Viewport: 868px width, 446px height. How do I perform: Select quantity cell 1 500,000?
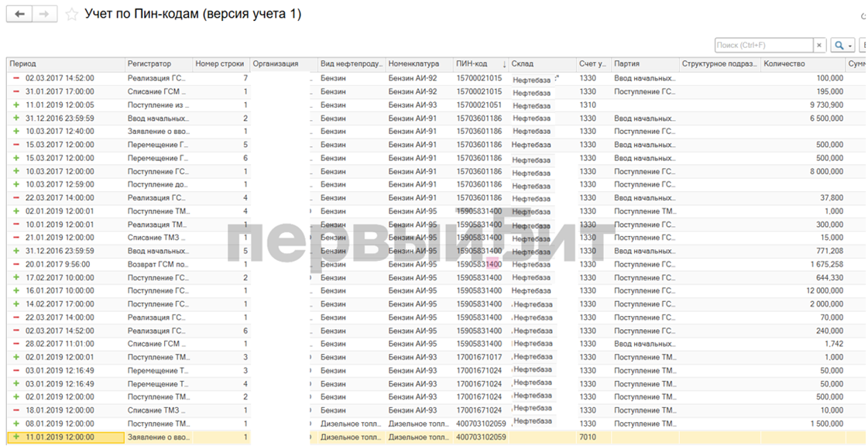[x=803, y=424]
